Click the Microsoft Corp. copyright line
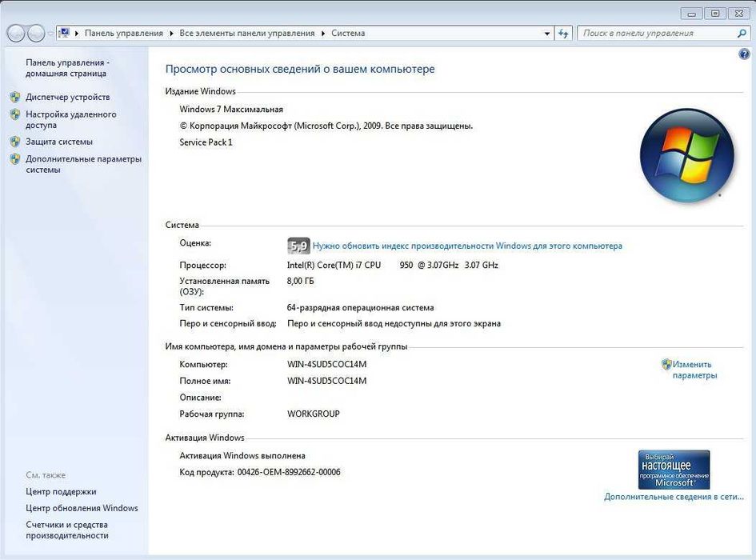756x560 pixels. click(326, 126)
